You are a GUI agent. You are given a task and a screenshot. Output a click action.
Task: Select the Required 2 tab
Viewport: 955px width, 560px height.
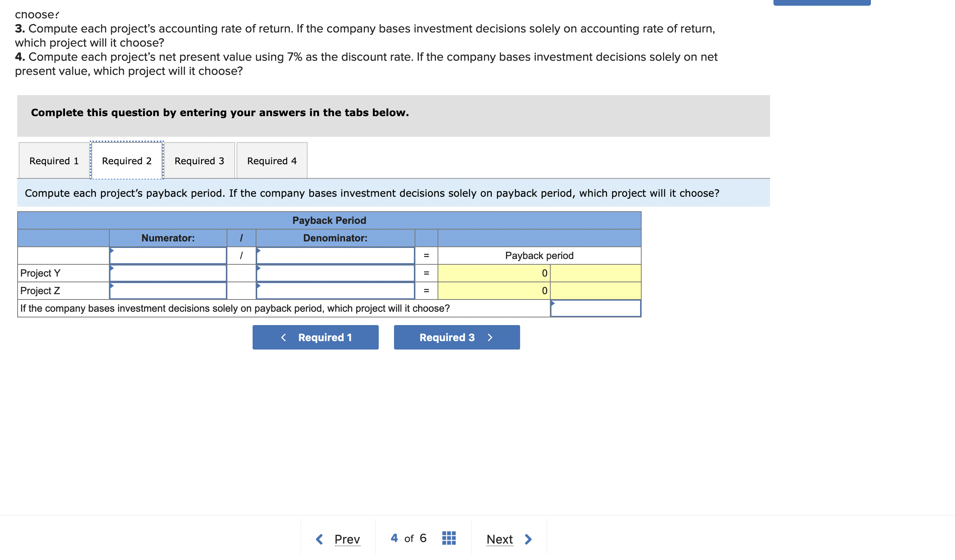(x=126, y=161)
